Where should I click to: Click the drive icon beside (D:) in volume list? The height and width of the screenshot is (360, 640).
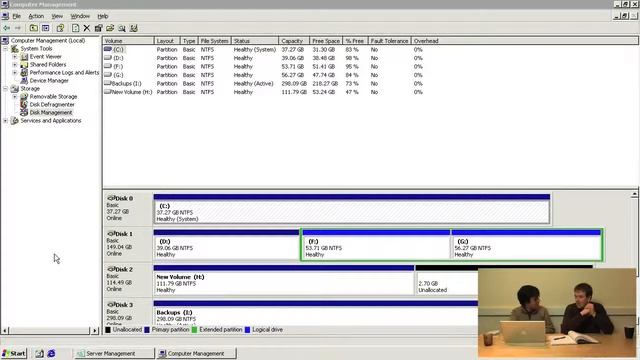click(x=108, y=58)
